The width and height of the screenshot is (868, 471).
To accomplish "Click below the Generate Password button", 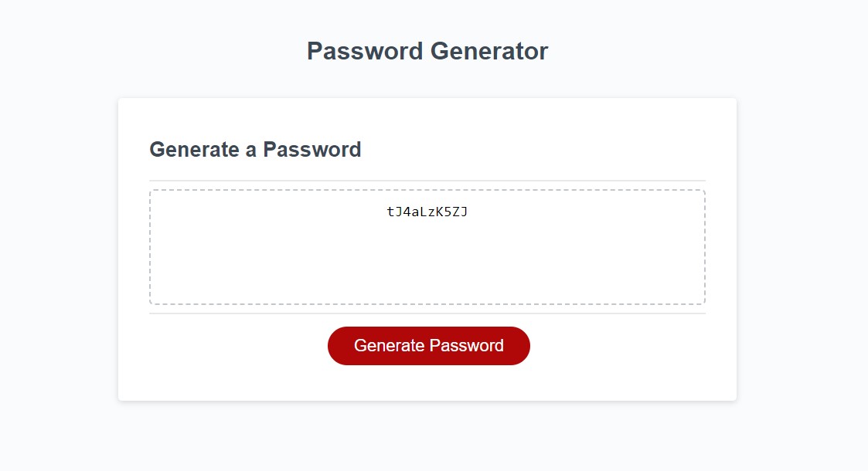I will (x=428, y=382).
